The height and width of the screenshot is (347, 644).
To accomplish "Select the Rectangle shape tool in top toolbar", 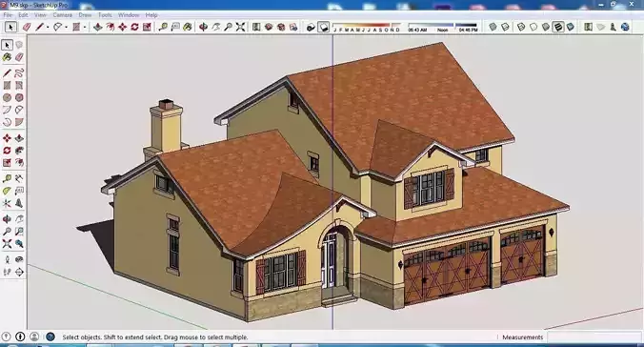I will coord(76,27).
